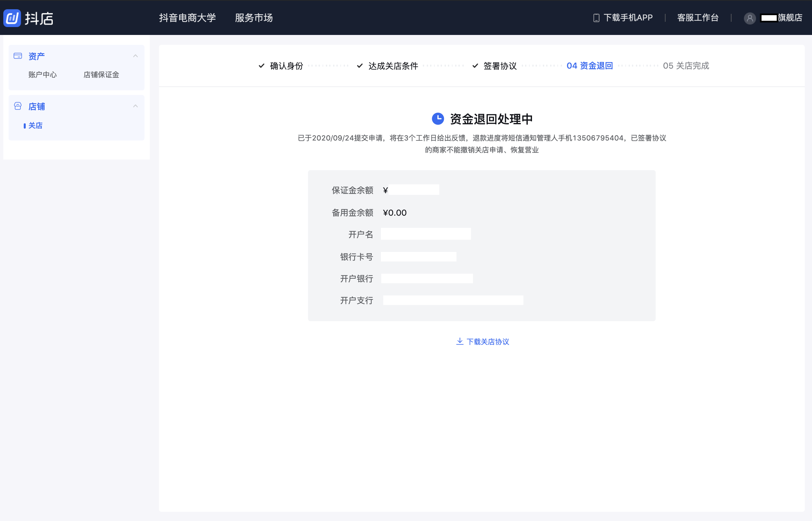The width and height of the screenshot is (812, 521).
Task: Open 服务市场 in the top menu
Action: pyautogui.click(x=254, y=17)
